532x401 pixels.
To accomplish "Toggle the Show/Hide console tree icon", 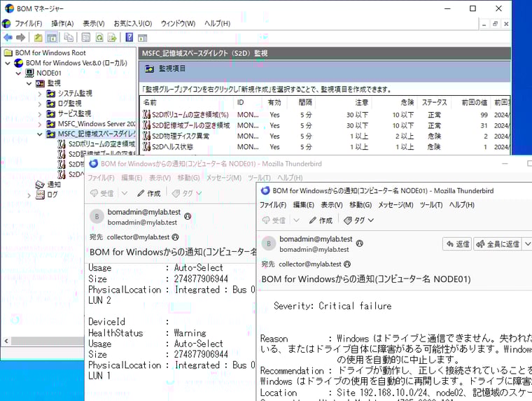I will [x=52, y=37].
